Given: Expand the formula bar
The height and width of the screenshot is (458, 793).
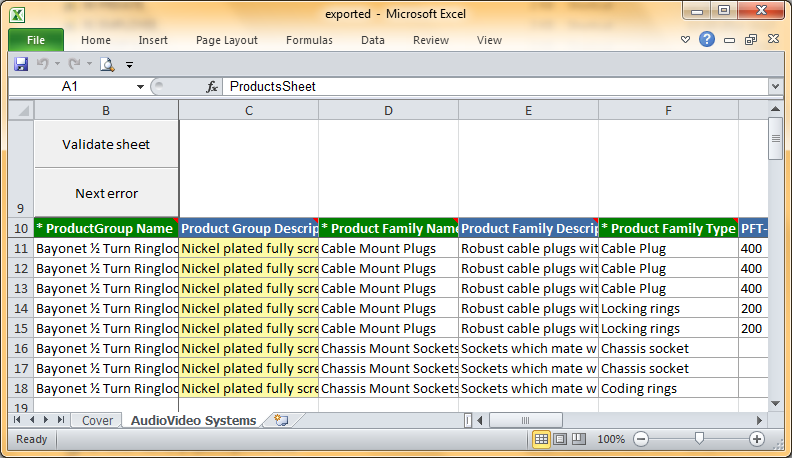Looking at the screenshot, I should coord(775,87).
